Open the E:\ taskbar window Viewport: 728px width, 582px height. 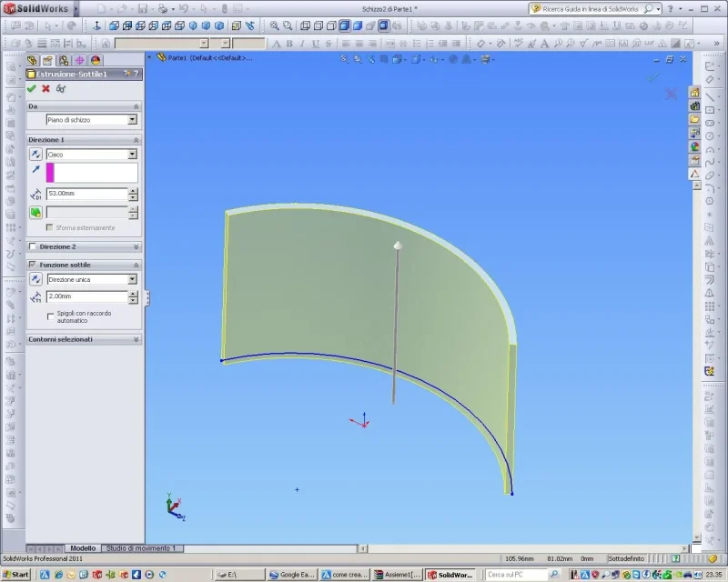click(239, 575)
